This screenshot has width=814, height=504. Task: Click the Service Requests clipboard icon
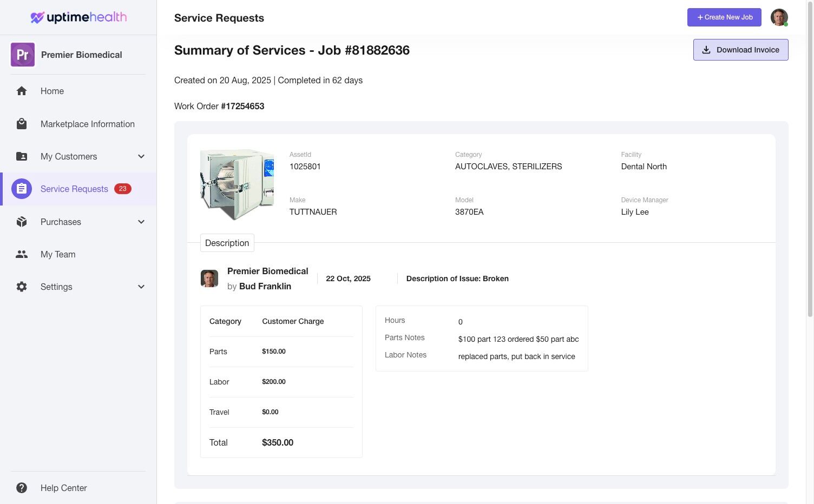(x=22, y=189)
